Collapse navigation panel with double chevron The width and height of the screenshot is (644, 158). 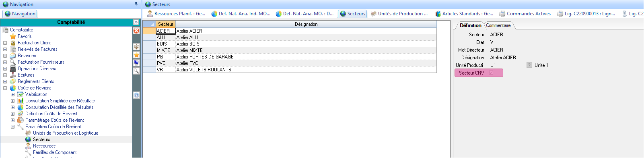pyautogui.click(x=136, y=22)
